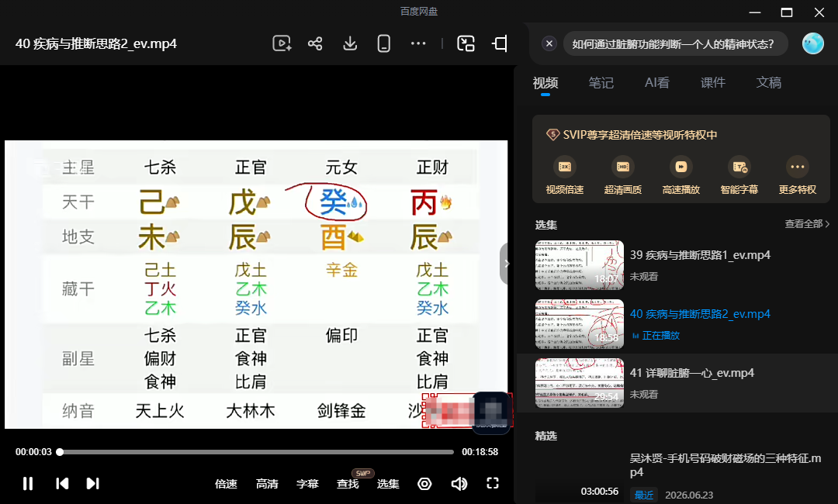Open the 视频倍速 SVIP privilege
The height and width of the screenshot is (504, 838).
tap(565, 176)
